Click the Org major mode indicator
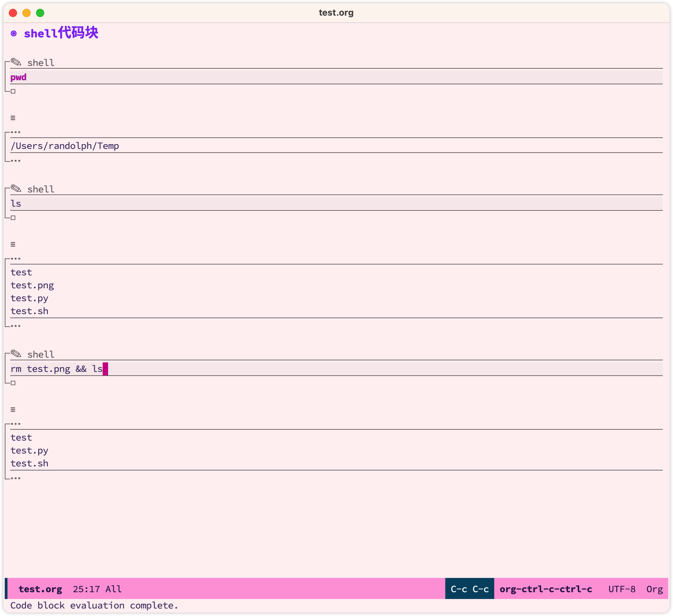673x616 pixels. pyautogui.click(x=655, y=589)
